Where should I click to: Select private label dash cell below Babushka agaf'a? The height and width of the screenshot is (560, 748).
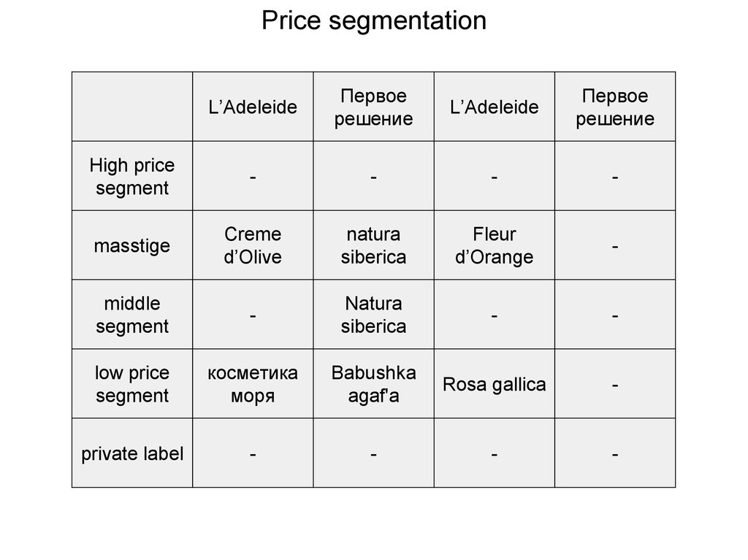point(373,453)
